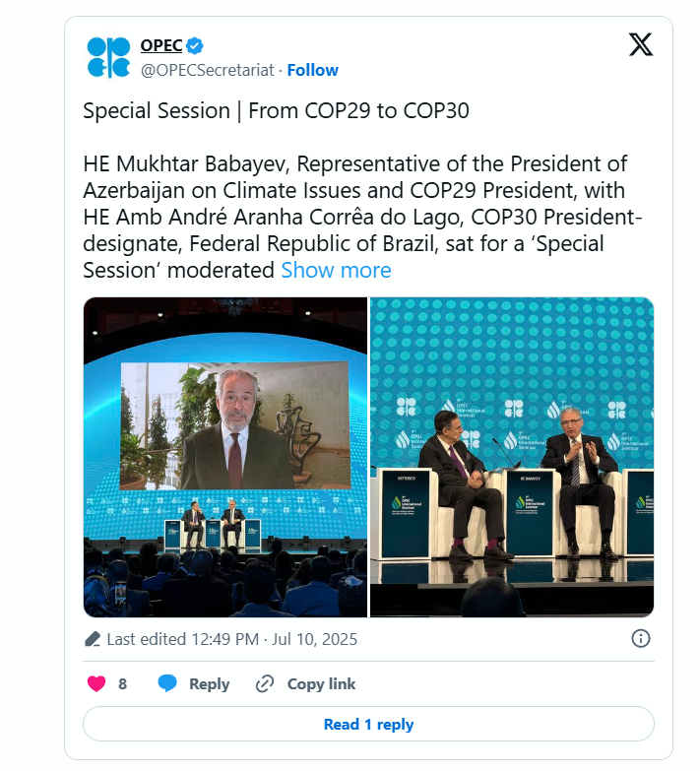Expand tweet text with Show more

point(336,270)
